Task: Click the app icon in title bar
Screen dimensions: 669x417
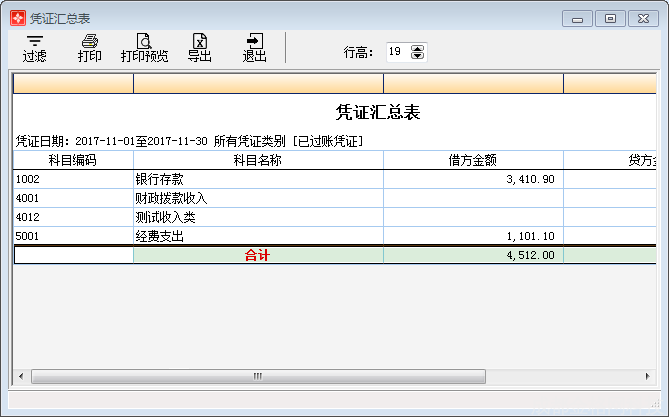Action: pyautogui.click(x=17, y=17)
